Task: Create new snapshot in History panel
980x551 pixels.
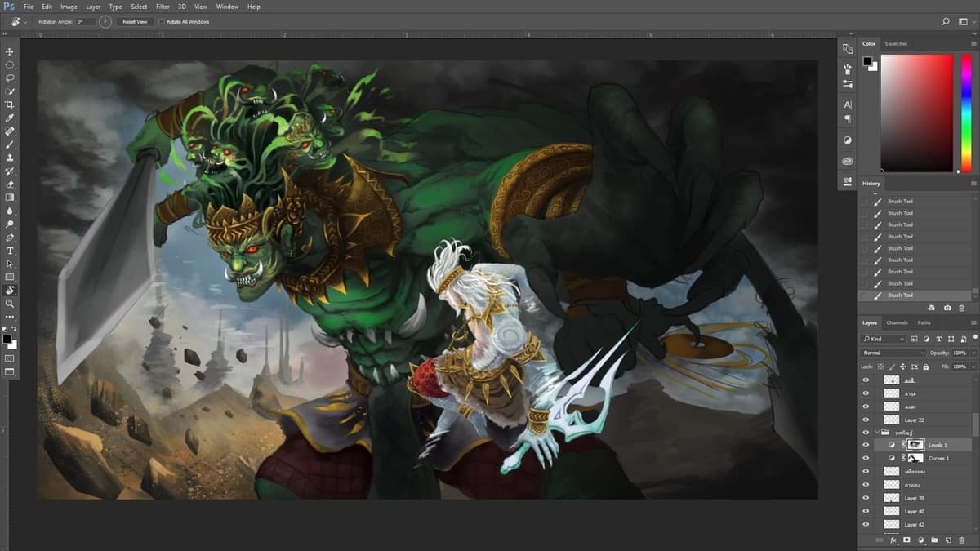Action: [947, 308]
